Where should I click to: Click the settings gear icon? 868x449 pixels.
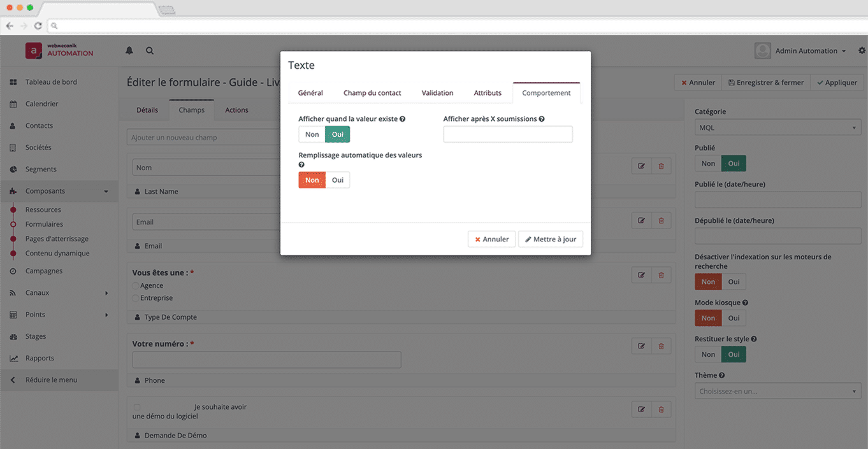pyautogui.click(x=862, y=51)
